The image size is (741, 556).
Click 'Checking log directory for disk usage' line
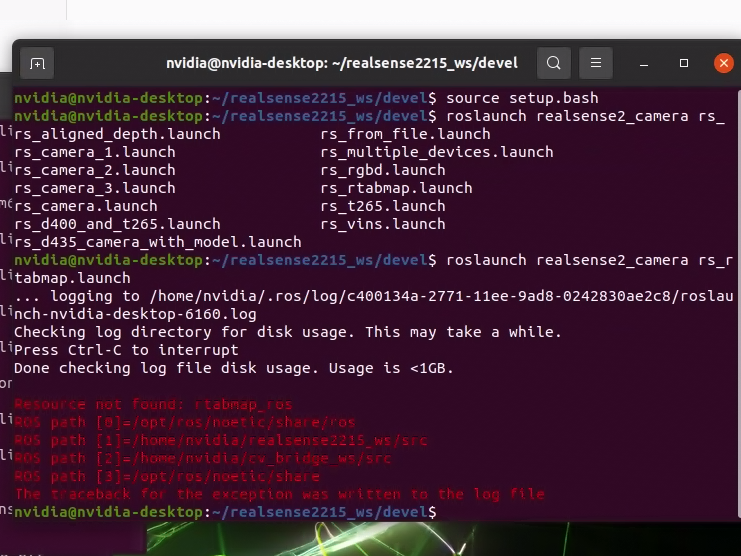(288, 332)
